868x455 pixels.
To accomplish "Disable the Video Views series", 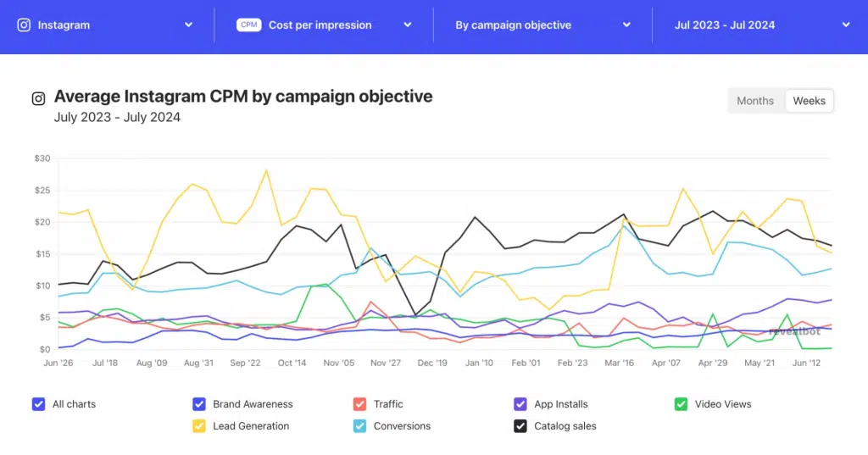I will pyautogui.click(x=681, y=404).
